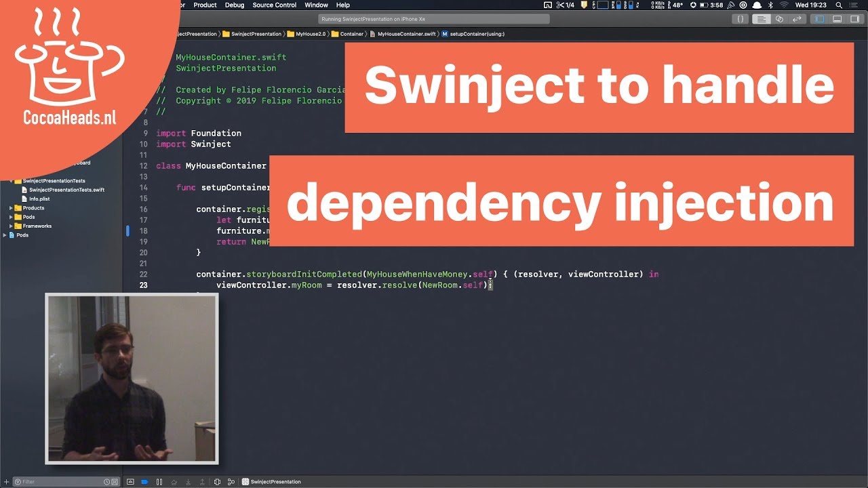Image resolution: width=868 pixels, height=488 pixels.
Task: Expand the Products folder
Action: (x=12, y=208)
